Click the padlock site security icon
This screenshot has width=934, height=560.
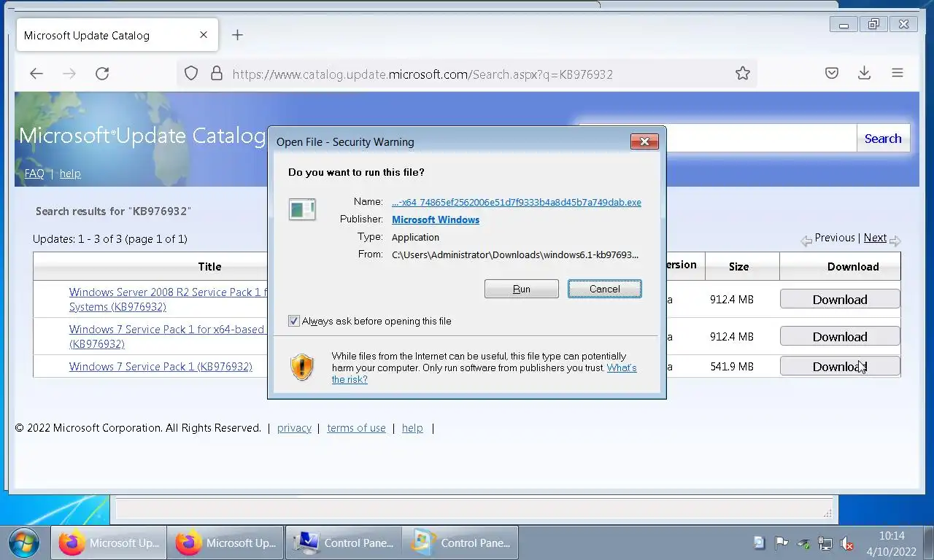216,74
